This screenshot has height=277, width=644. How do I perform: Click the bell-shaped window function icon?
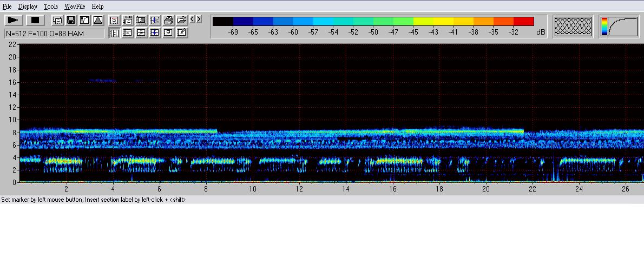coord(98,20)
